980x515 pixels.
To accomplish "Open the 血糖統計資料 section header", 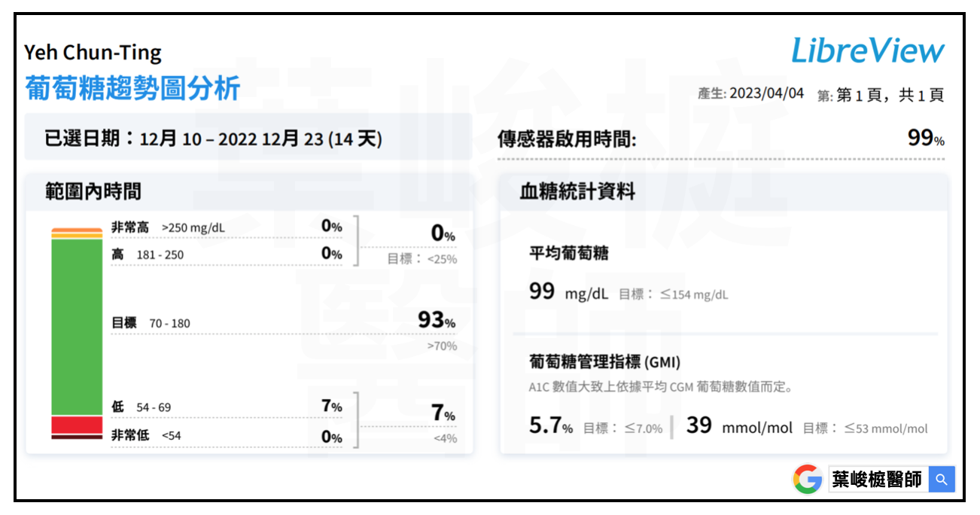I will [x=577, y=191].
